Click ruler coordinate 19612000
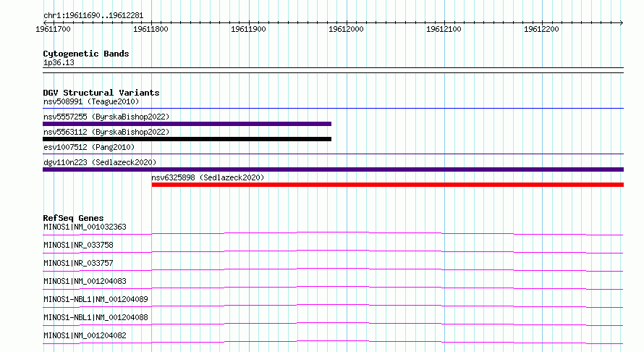This screenshot has height=352, width=644. point(346,29)
